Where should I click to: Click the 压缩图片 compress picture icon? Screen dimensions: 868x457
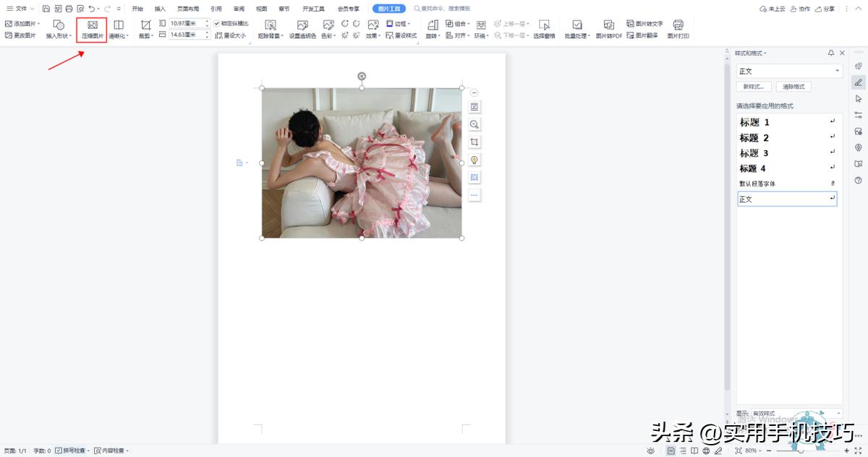(x=92, y=29)
